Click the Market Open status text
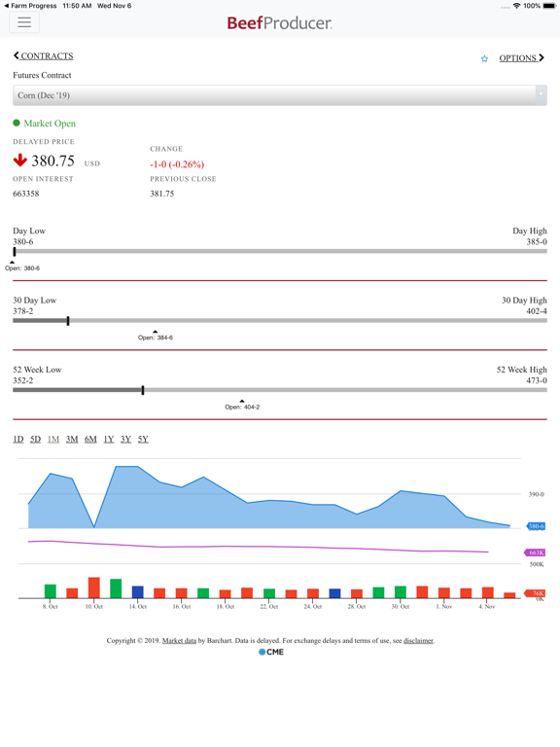The width and height of the screenshot is (560, 747). click(50, 124)
